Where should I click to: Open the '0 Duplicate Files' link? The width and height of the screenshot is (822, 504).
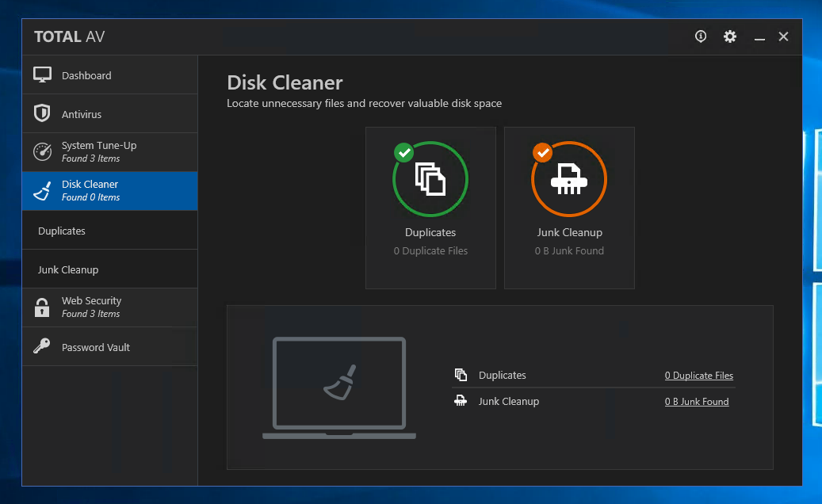[x=699, y=375]
